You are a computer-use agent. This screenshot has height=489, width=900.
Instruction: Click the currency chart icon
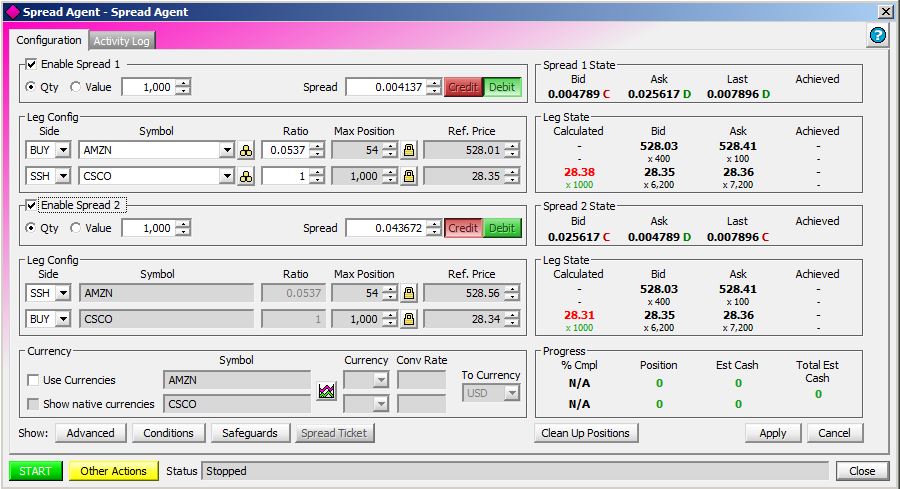(326, 391)
